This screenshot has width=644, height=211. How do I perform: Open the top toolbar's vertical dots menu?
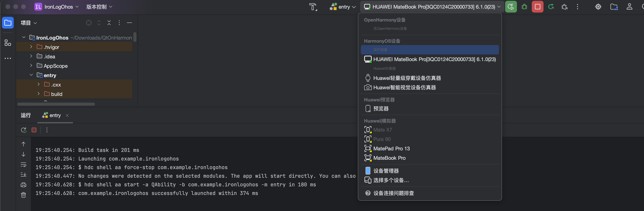pyautogui.click(x=578, y=7)
